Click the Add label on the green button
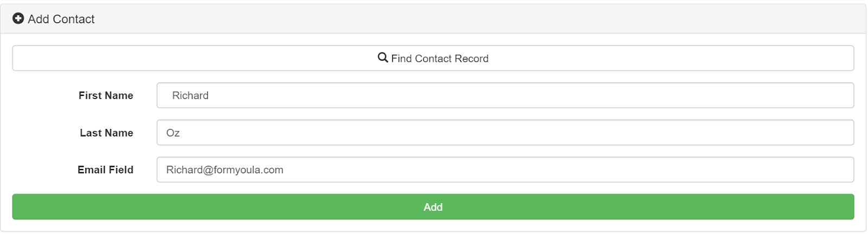 [433, 207]
